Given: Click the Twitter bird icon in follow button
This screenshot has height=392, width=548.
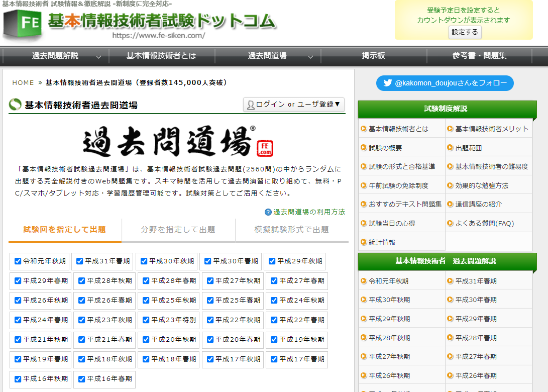Looking at the screenshot, I should (x=388, y=83).
